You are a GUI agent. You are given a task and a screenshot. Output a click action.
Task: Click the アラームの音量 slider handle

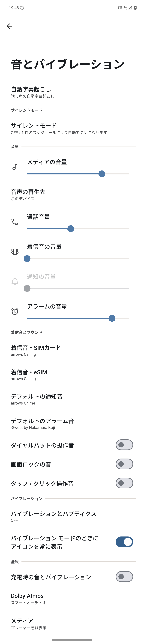click(x=112, y=318)
